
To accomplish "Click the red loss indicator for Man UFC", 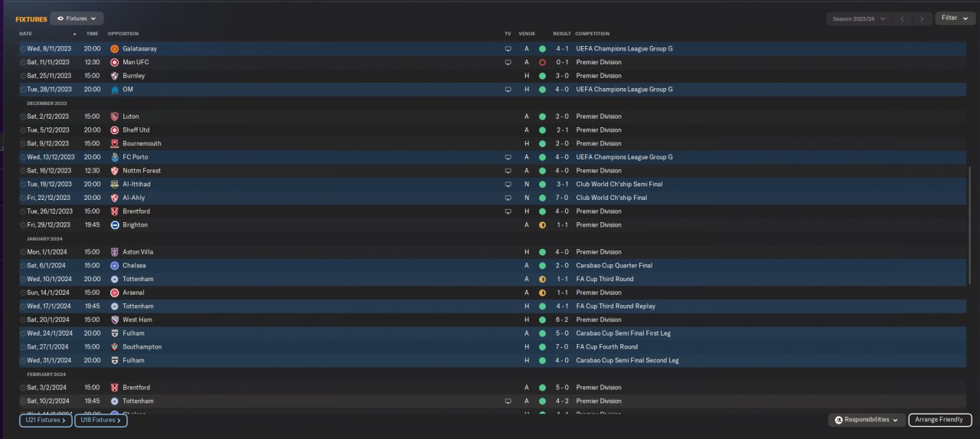I will pos(542,63).
